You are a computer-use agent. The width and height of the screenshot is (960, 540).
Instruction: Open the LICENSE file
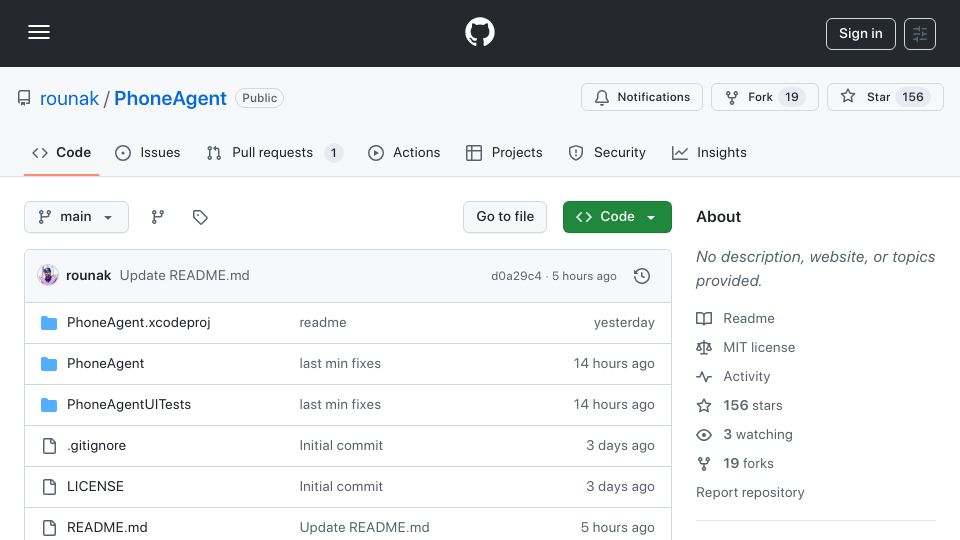[x=95, y=487]
